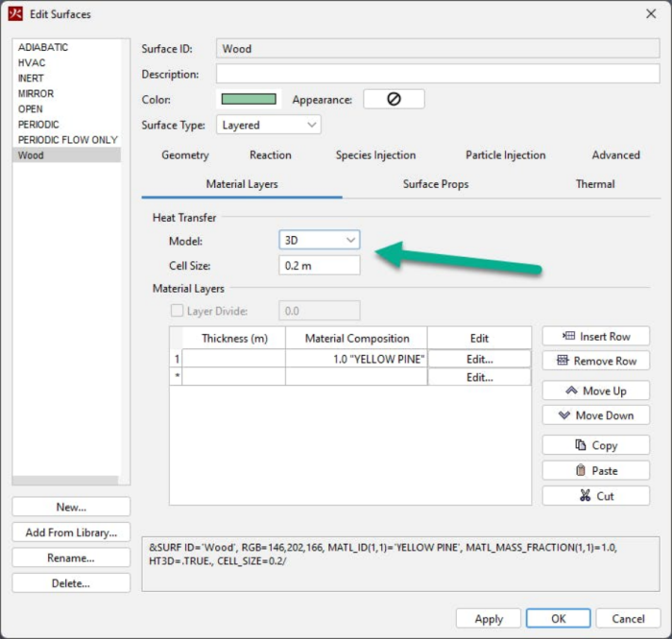
Task: Open the Particle Injection tab
Action: tap(506, 155)
